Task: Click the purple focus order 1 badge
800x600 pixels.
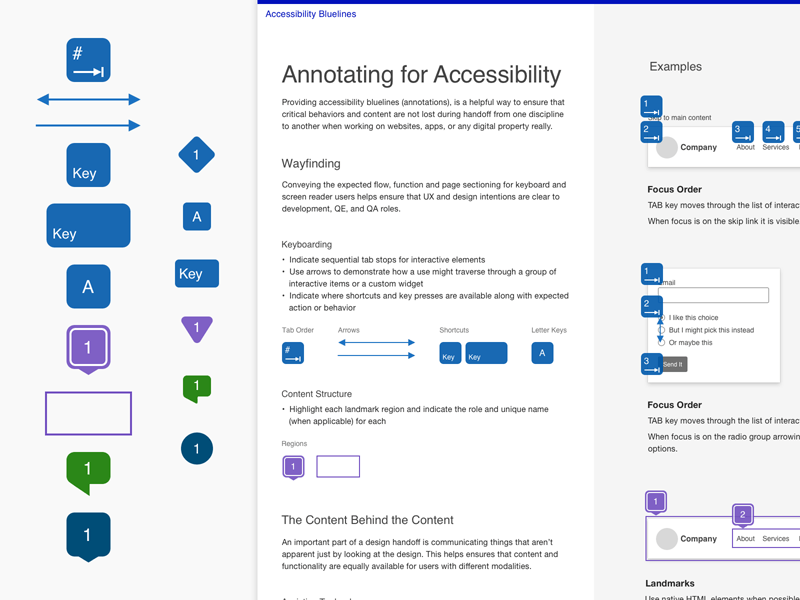Action: point(88,348)
